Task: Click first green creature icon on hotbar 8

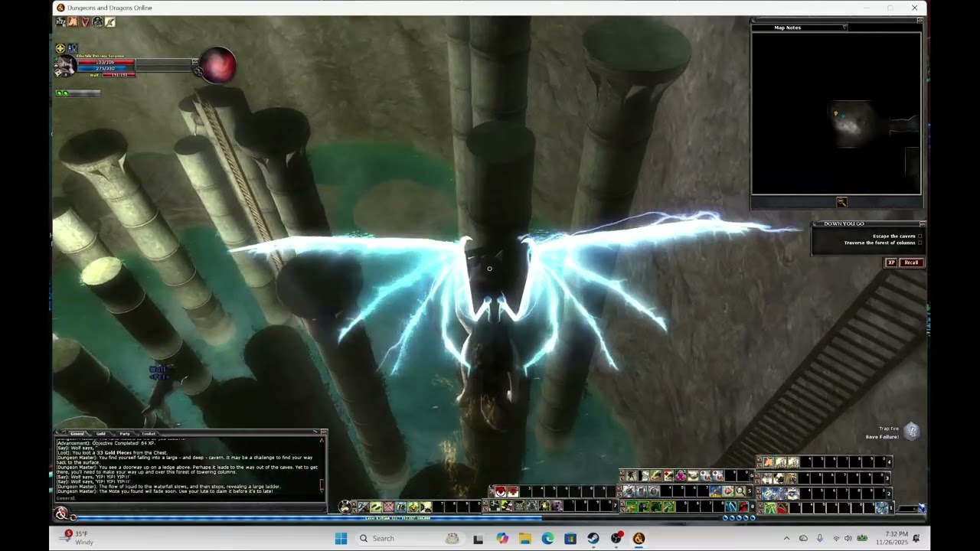Action: (x=631, y=507)
